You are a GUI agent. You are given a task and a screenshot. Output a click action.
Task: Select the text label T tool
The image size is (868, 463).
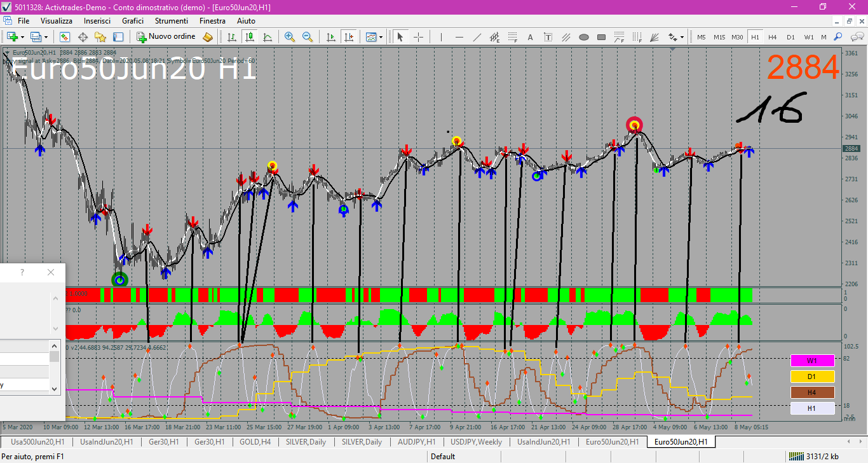click(548, 37)
